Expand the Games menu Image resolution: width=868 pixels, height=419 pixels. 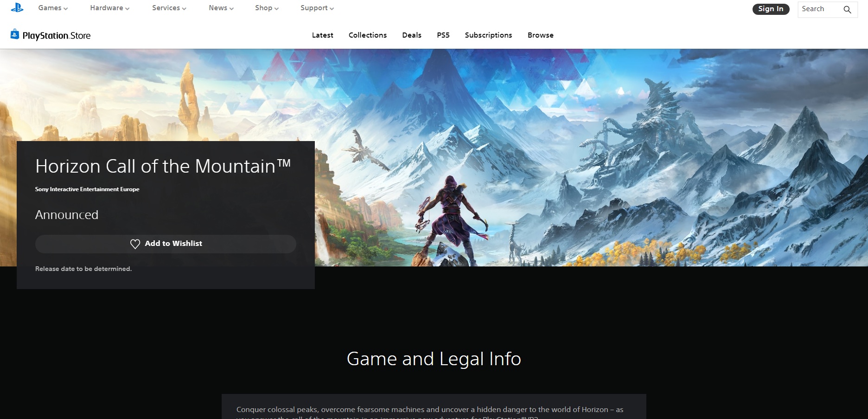point(53,8)
